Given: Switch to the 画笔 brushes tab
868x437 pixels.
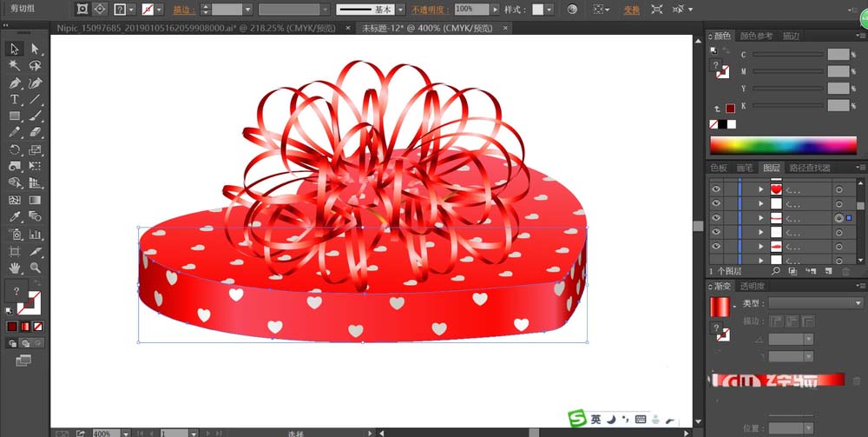Looking at the screenshot, I should [x=745, y=168].
